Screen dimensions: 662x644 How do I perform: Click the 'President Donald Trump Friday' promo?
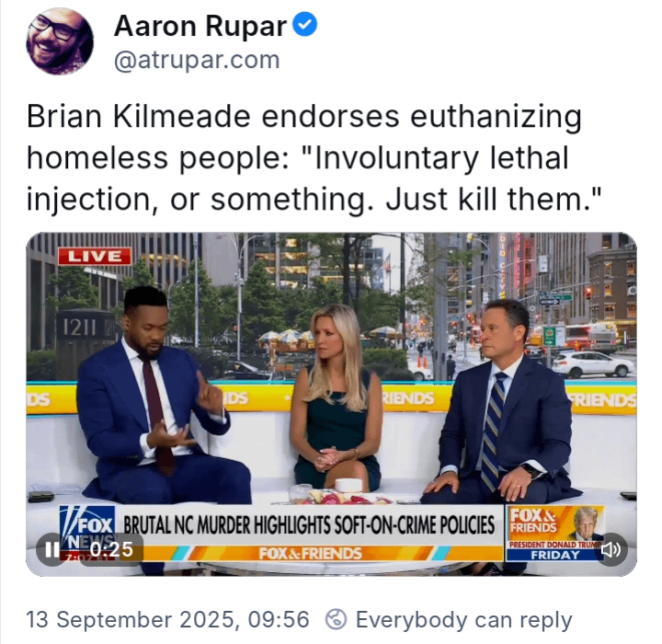(x=555, y=550)
